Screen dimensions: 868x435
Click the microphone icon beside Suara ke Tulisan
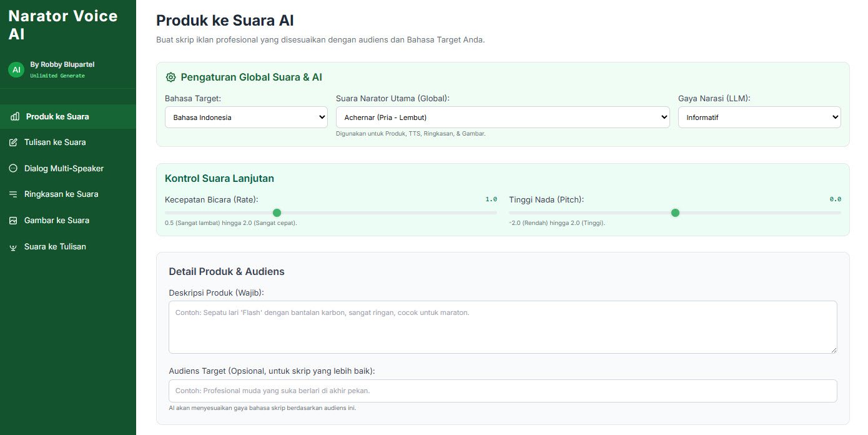coord(13,247)
